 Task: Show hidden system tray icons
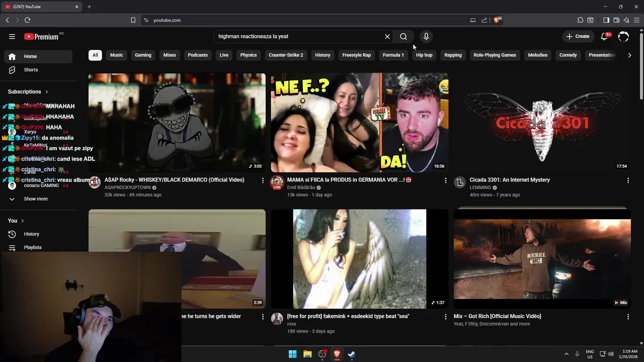click(x=566, y=354)
